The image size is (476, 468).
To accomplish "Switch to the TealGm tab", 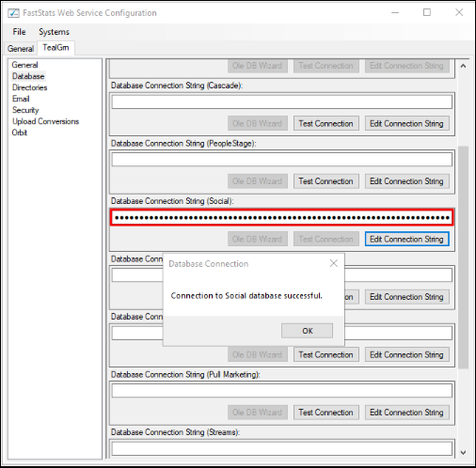I will coord(56,48).
